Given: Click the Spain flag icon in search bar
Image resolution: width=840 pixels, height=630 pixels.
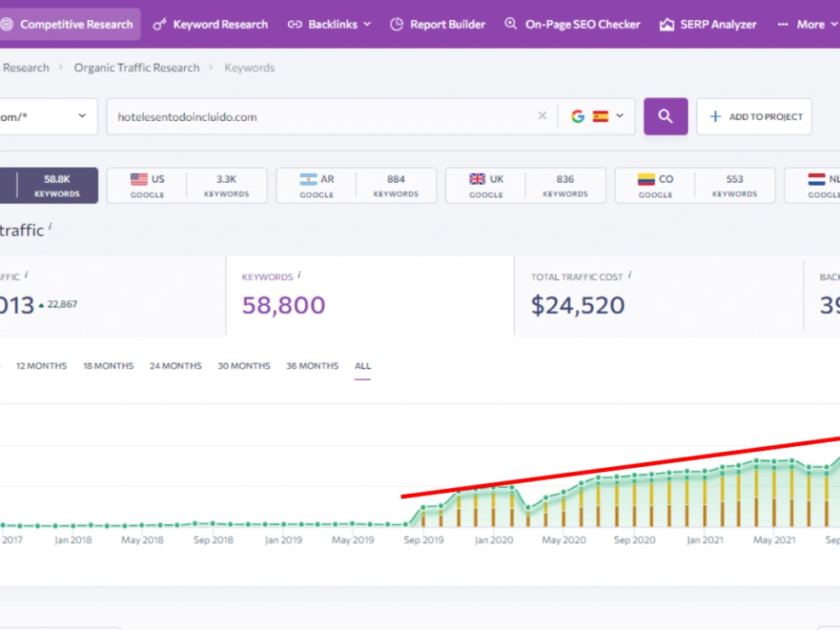Looking at the screenshot, I should point(601,116).
